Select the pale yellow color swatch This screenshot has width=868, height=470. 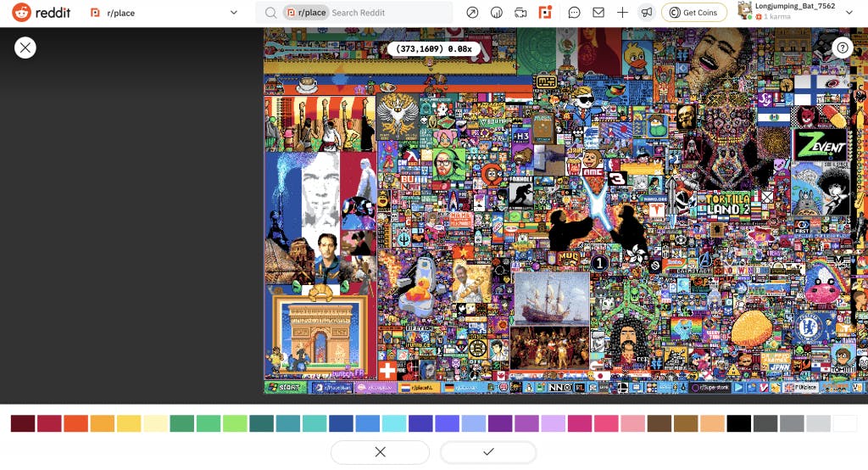pyautogui.click(x=156, y=423)
